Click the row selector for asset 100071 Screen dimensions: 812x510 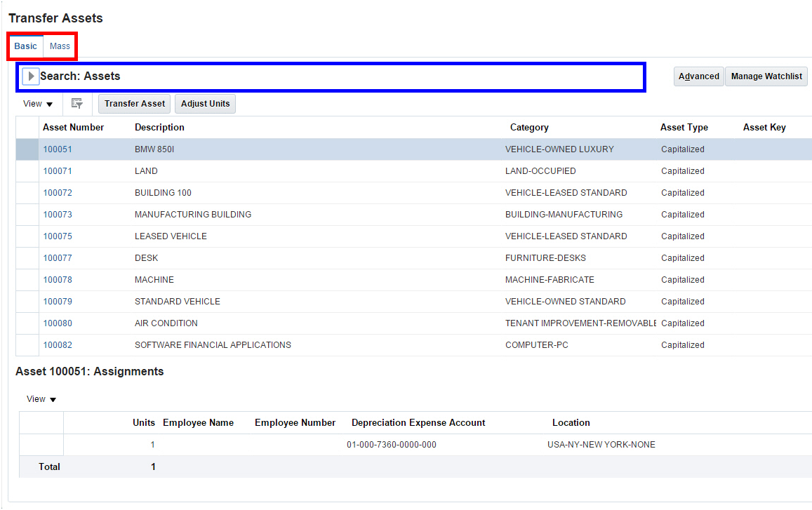27,171
